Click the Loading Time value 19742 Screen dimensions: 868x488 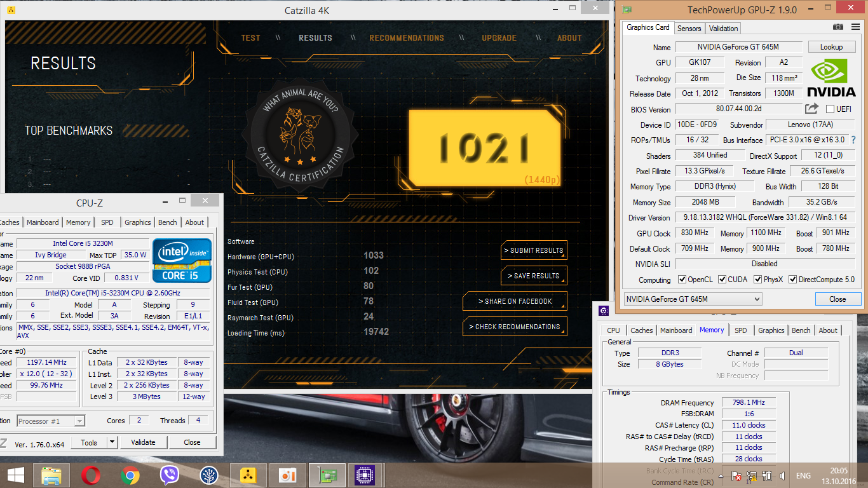coord(376,332)
